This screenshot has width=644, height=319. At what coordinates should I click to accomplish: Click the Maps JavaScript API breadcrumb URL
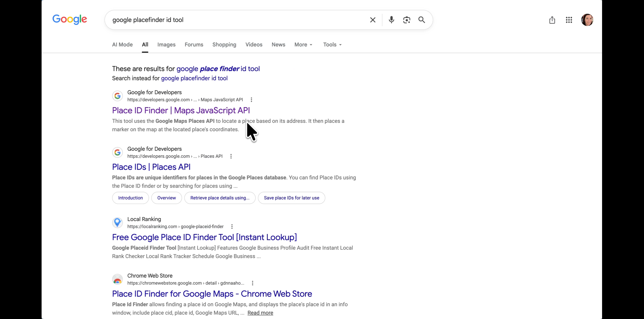[x=185, y=100]
